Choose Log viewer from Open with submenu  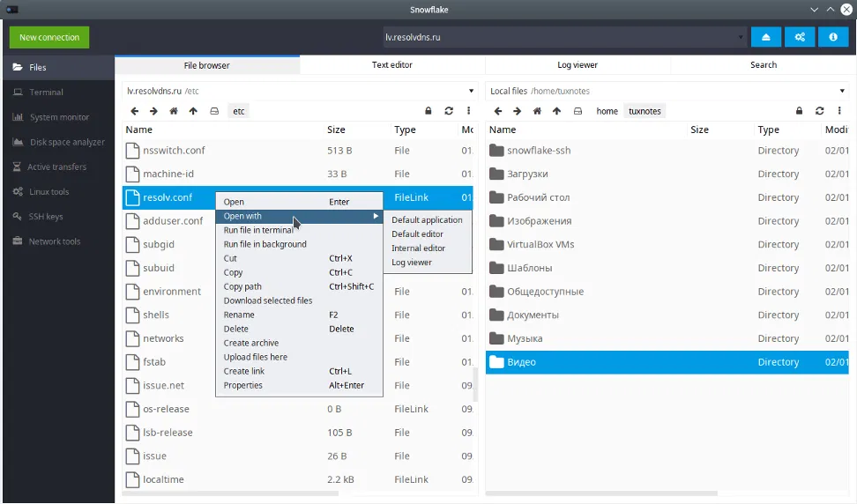(428, 262)
